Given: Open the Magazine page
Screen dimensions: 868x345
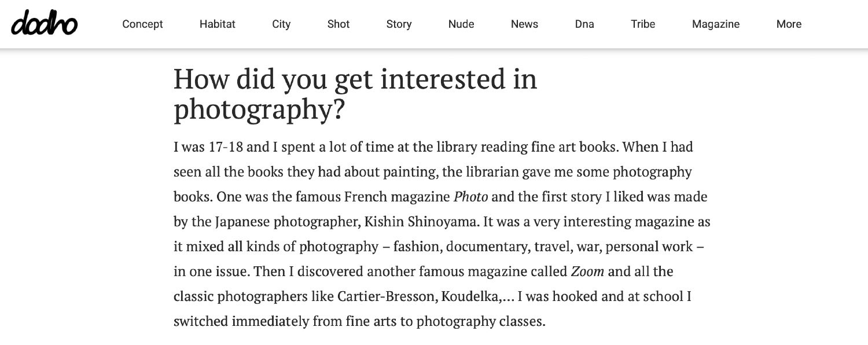Looking at the screenshot, I should pyautogui.click(x=716, y=24).
